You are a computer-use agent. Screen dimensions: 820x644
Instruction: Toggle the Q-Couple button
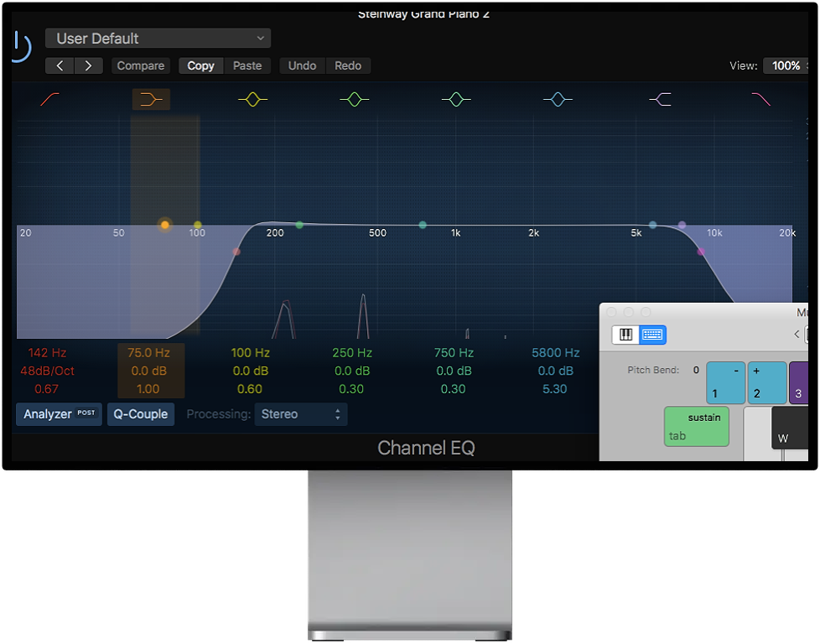coord(141,414)
